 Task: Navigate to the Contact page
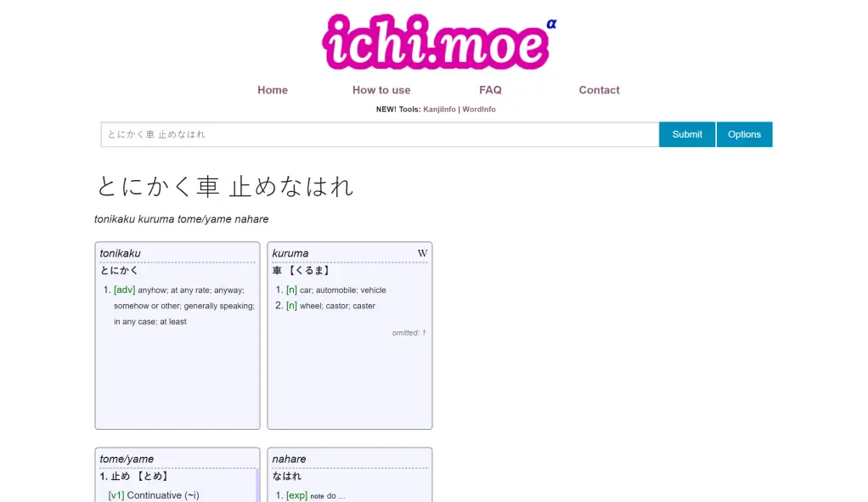pos(599,90)
